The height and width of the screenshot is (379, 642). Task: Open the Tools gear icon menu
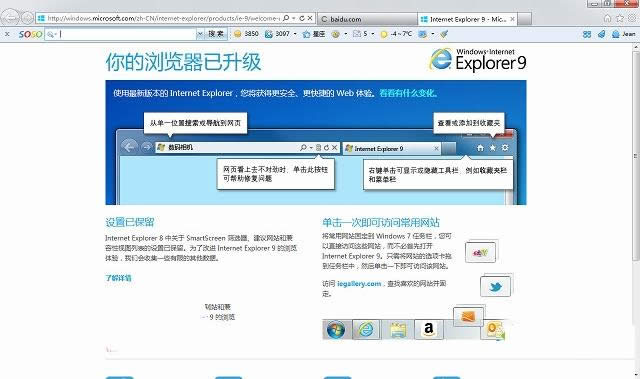coord(633,18)
